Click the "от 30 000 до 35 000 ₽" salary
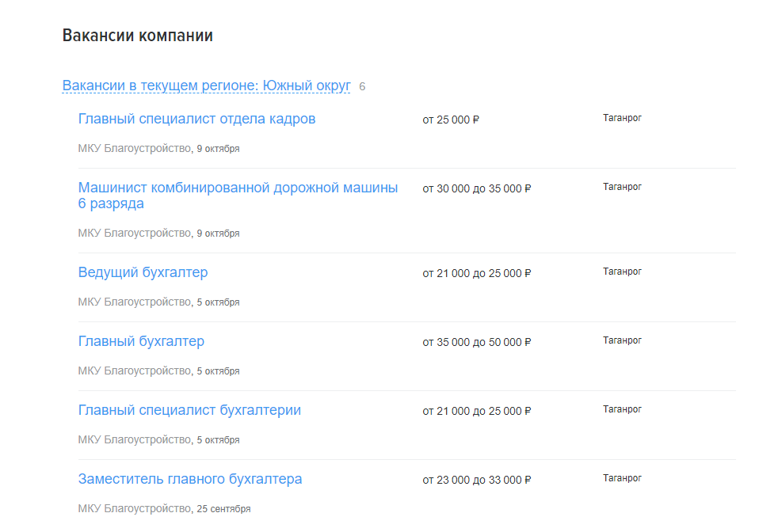 476,189
